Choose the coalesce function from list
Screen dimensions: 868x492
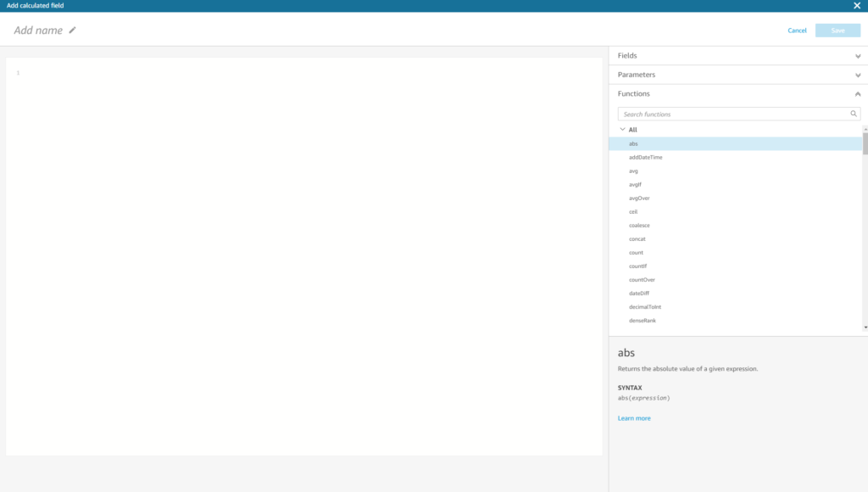point(639,226)
